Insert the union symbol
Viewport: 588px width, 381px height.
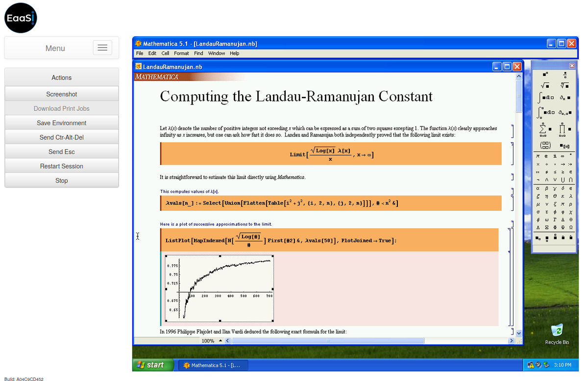[x=563, y=180]
